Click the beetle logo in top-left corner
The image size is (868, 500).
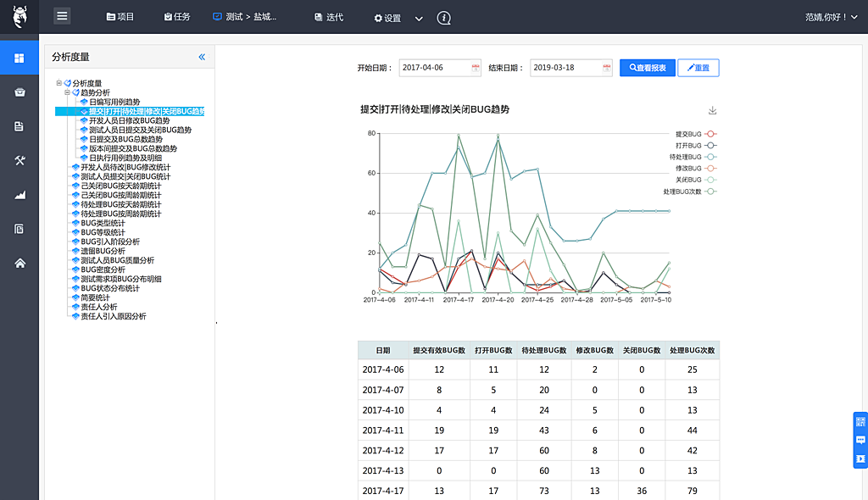[20, 17]
